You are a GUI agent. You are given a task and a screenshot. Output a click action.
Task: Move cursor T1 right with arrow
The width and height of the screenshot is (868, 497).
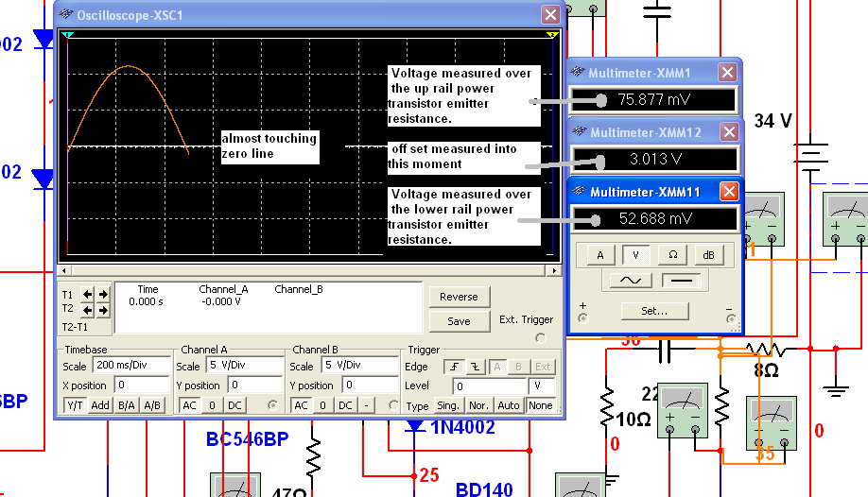point(103,295)
